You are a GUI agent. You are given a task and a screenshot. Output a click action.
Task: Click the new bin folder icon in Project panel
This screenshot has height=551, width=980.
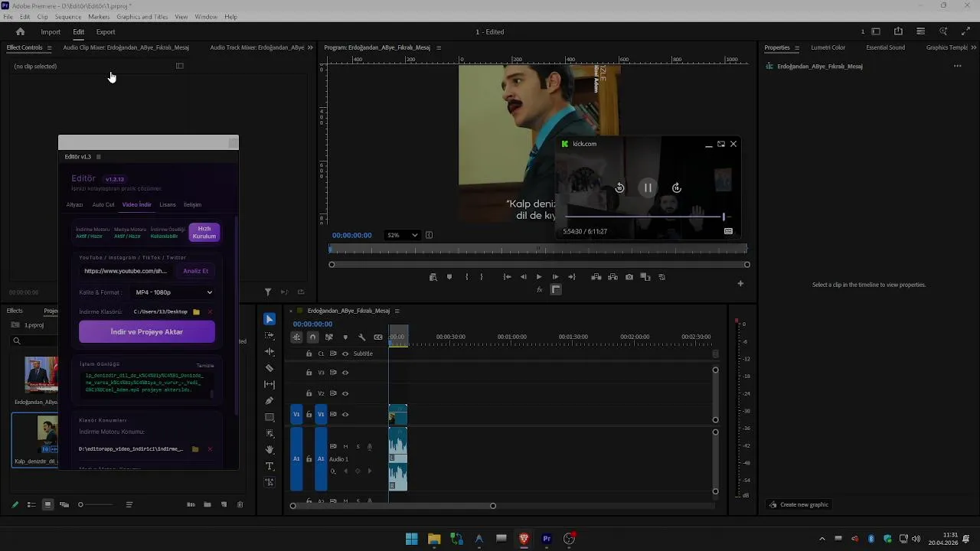click(207, 504)
